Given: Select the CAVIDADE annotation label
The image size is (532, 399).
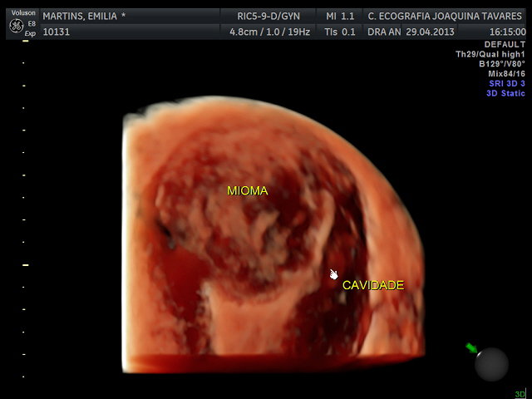Looking at the screenshot, I should pos(373,285).
